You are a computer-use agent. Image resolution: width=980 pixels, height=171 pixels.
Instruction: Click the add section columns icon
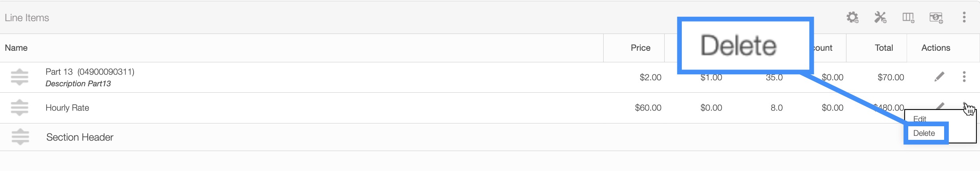click(908, 18)
